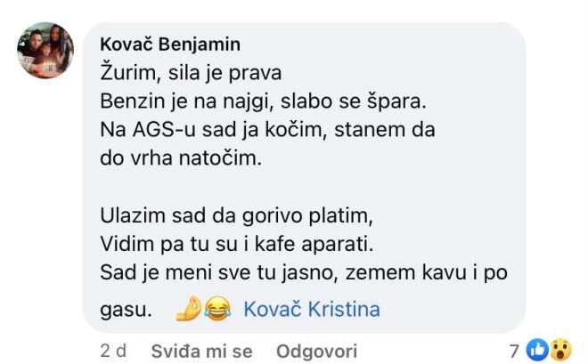Open the tagged Kovač Kristina profile
The height and width of the screenshot is (364, 588).
(x=311, y=310)
